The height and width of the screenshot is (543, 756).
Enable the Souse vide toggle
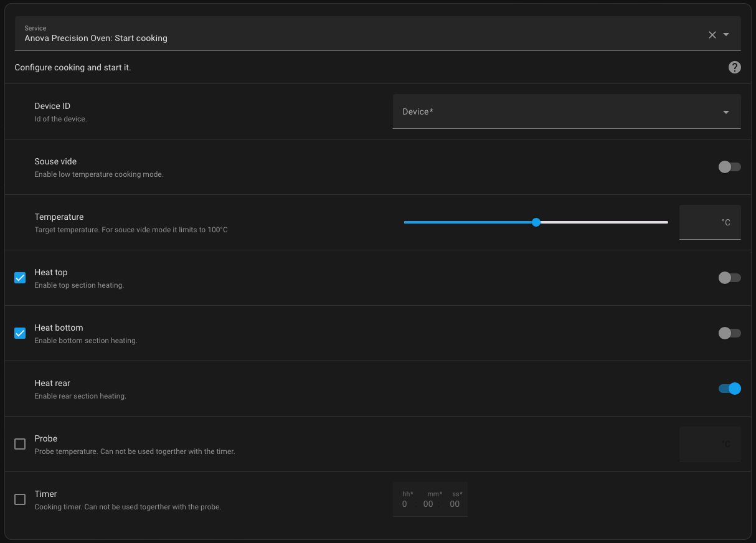(x=729, y=167)
